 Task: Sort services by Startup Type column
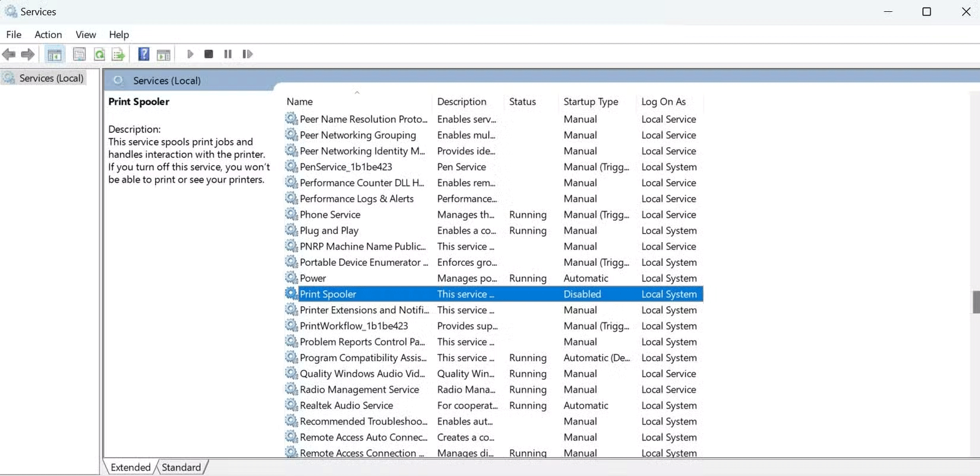[590, 101]
